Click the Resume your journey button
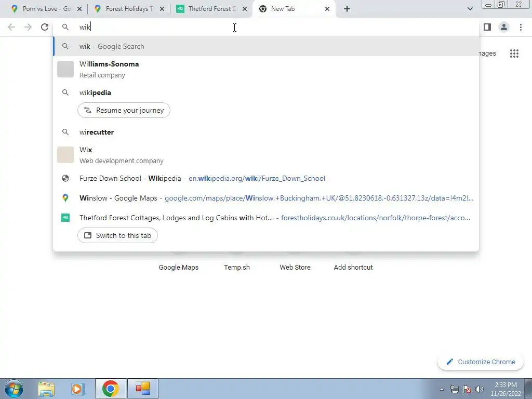This screenshot has width=532, height=399. tap(124, 110)
